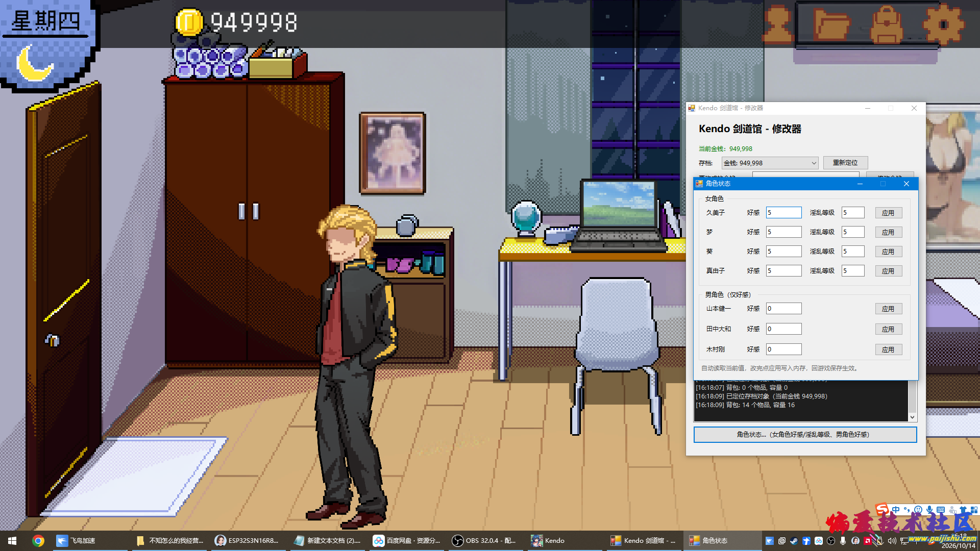Screen dimensions: 980x551
Task: Edit 真由子 好感 value field
Action: click(x=783, y=271)
